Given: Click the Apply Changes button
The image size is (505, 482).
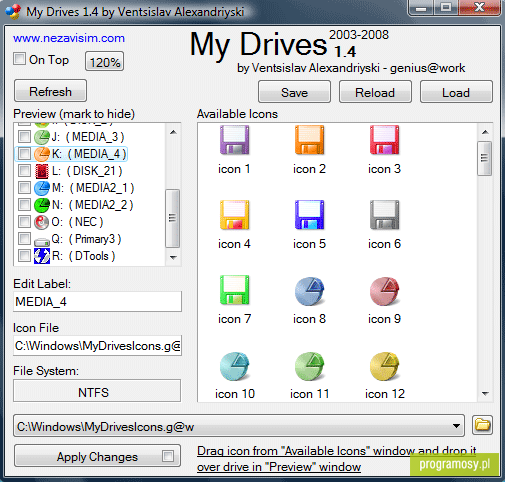Looking at the screenshot, I should (97, 456).
